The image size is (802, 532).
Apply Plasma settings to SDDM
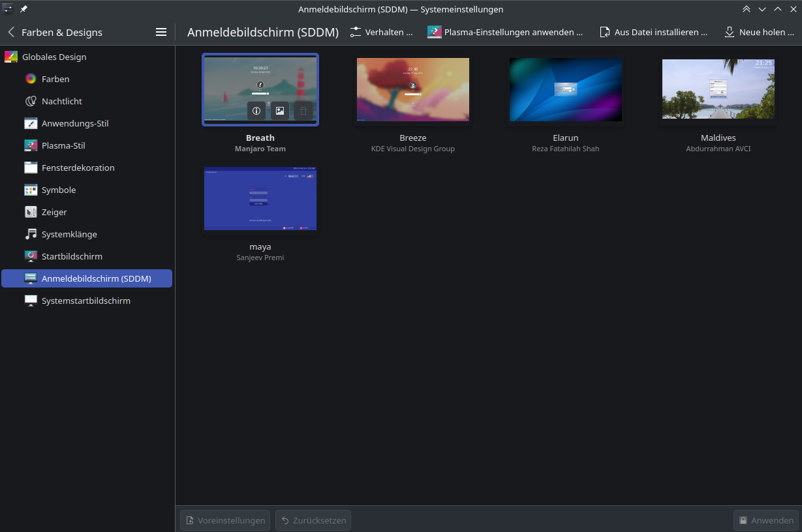pos(505,32)
